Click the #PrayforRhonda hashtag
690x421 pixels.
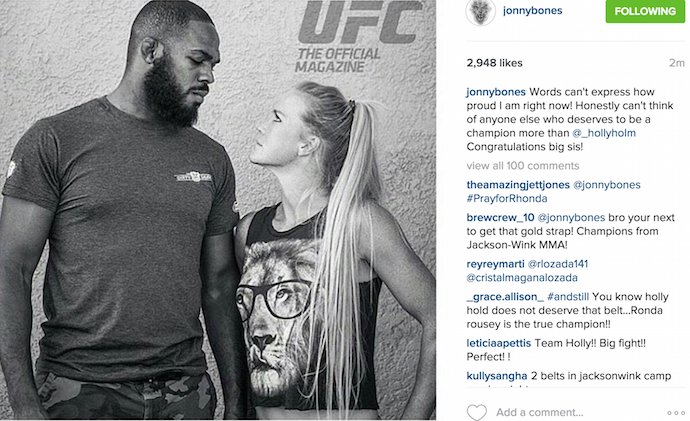click(x=507, y=198)
